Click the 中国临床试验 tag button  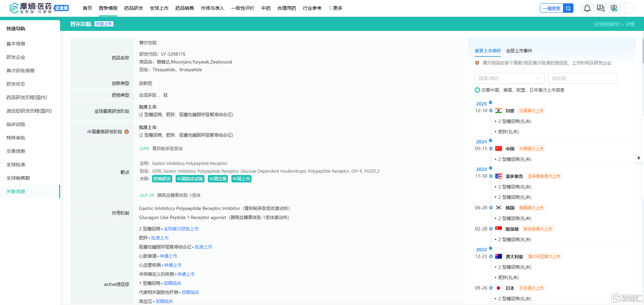(190, 179)
